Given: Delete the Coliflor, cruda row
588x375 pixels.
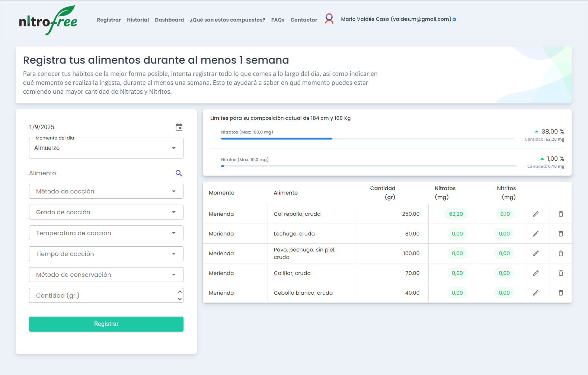Looking at the screenshot, I should click(560, 273).
